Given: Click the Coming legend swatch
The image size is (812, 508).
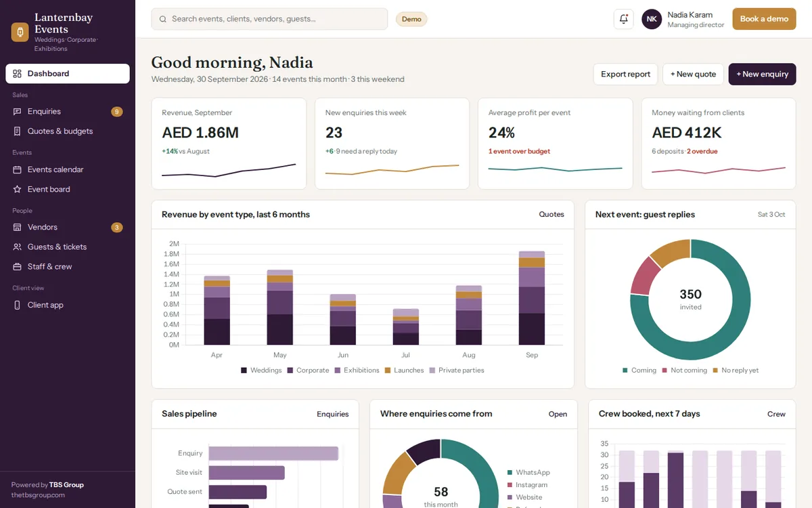Looking at the screenshot, I should point(625,371).
